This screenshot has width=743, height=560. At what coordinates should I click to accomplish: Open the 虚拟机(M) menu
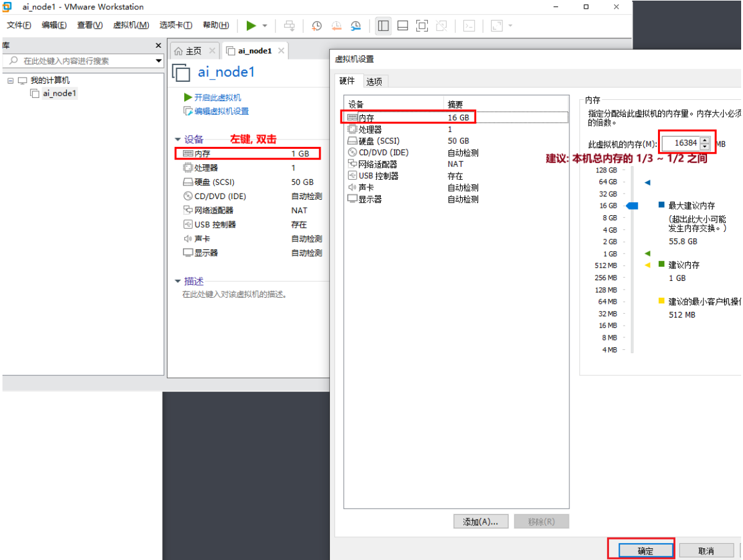[x=130, y=25]
